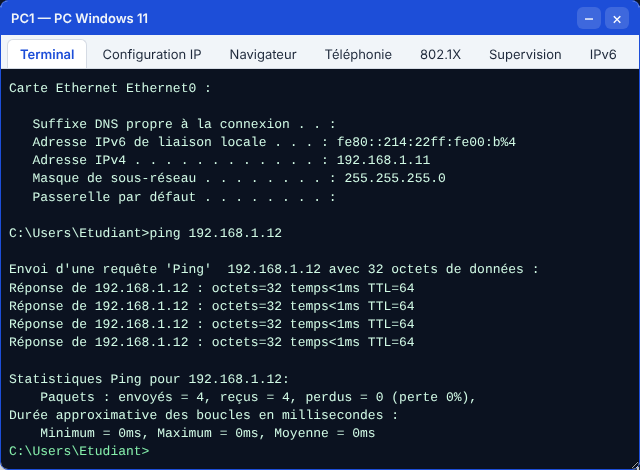The image size is (640, 470).
Task: Minimize the PC1 window
Action: [x=589, y=19]
